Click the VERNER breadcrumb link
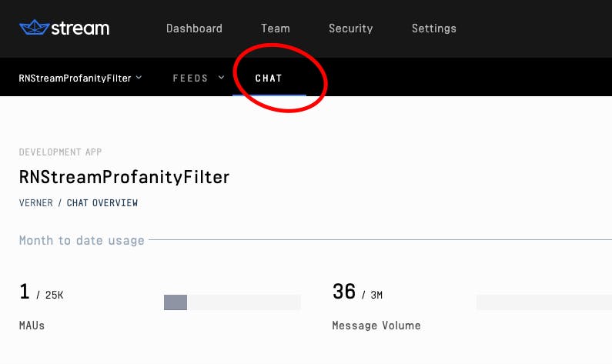 36,203
